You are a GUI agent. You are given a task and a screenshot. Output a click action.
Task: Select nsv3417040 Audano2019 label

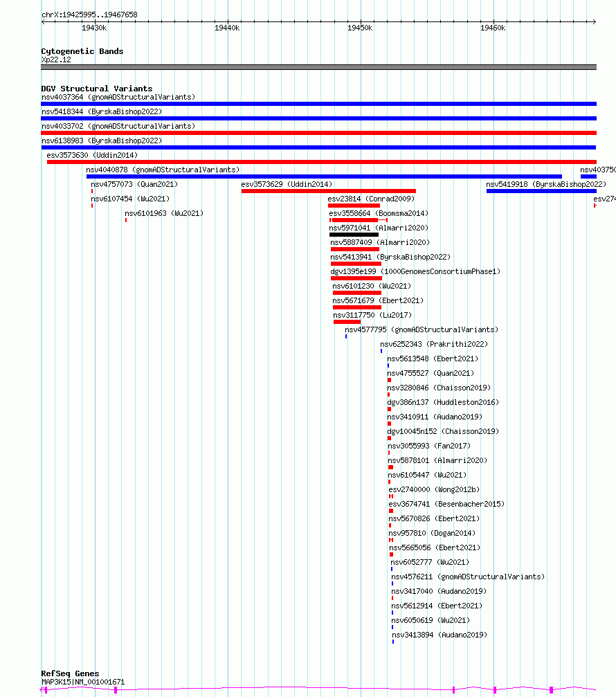[439, 591]
